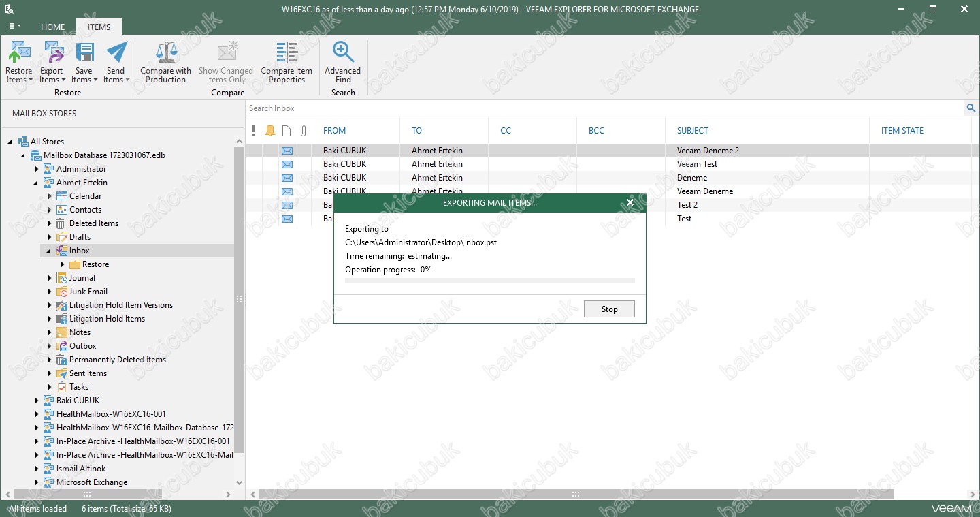Sort by the item type page column
The height and width of the screenshot is (517, 980).
[287, 131]
